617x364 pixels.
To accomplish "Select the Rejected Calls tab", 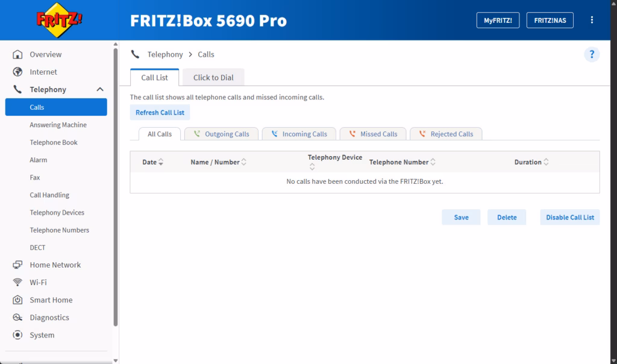I will tap(446, 134).
